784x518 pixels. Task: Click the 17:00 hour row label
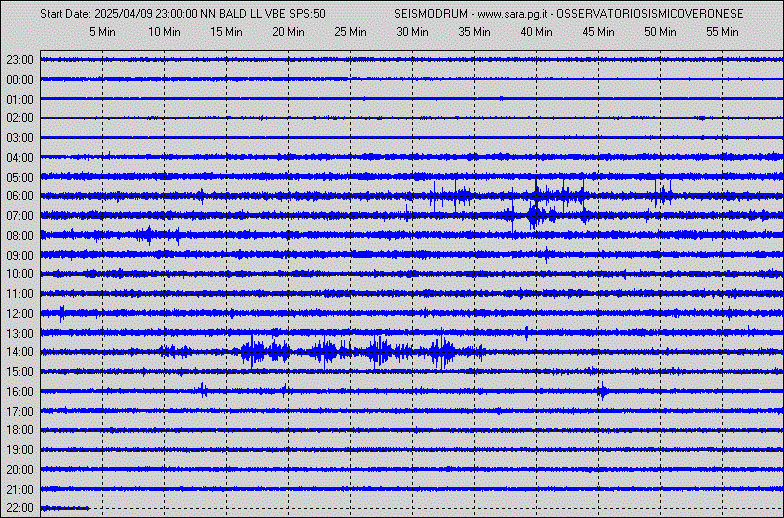[x=20, y=412]
